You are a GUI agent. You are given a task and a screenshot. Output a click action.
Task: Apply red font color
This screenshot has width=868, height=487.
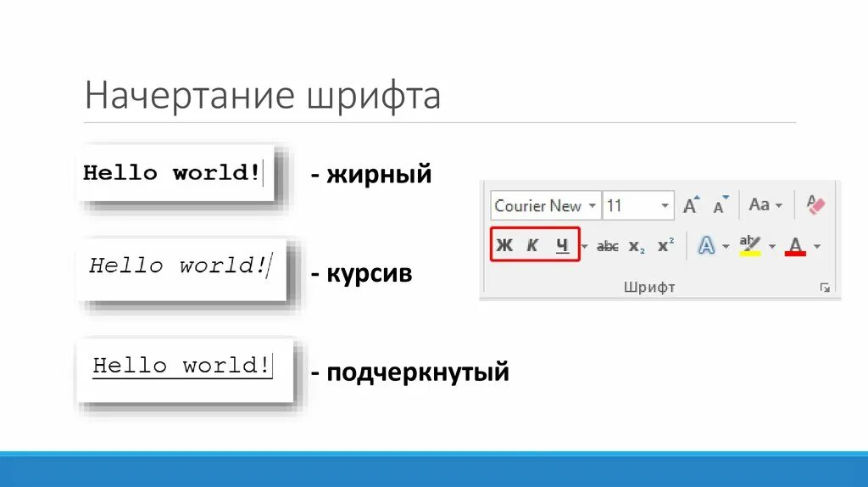pyautogui.click(x=795, y=246)
